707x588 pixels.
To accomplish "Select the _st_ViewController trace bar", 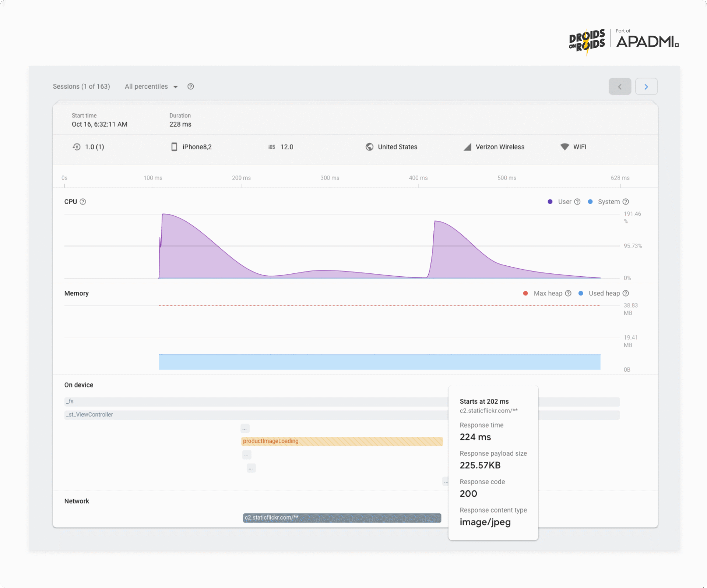I will coord(342,415).
